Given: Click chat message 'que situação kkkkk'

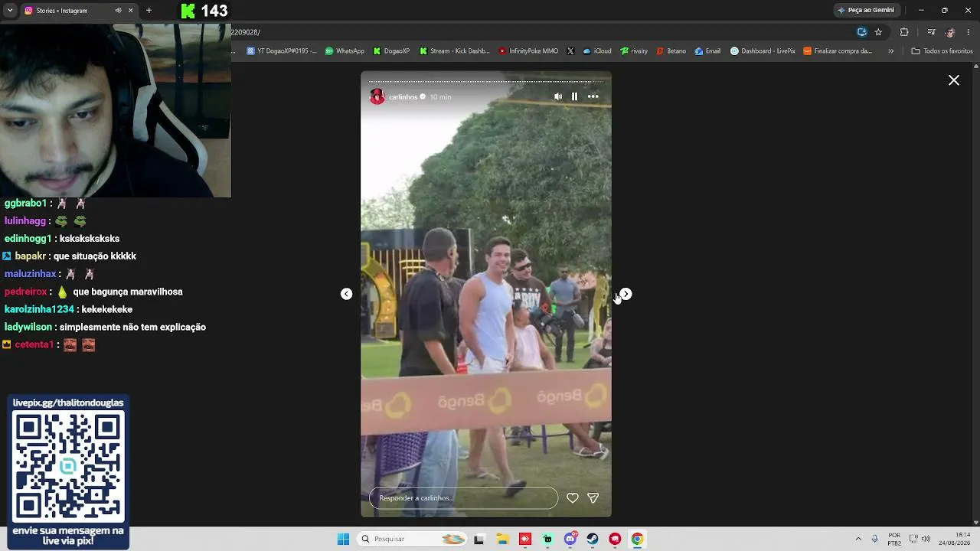Looking at the screenshot, I should click(95, 256).
